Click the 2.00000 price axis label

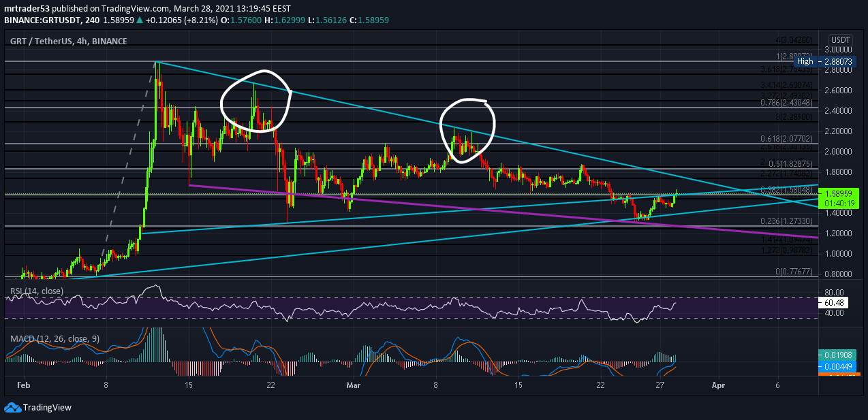pyautogui.click(x=839, y=152)
